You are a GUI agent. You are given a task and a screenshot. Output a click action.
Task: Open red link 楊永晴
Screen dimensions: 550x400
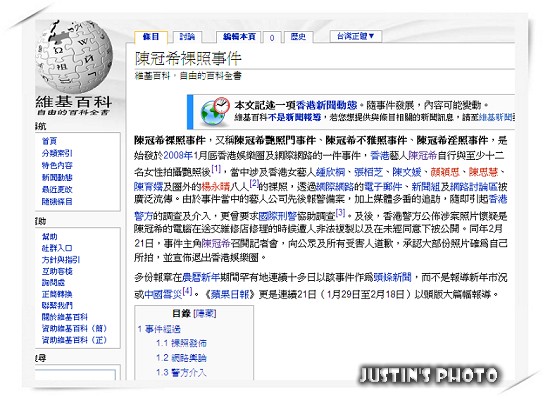click(215, 186)
